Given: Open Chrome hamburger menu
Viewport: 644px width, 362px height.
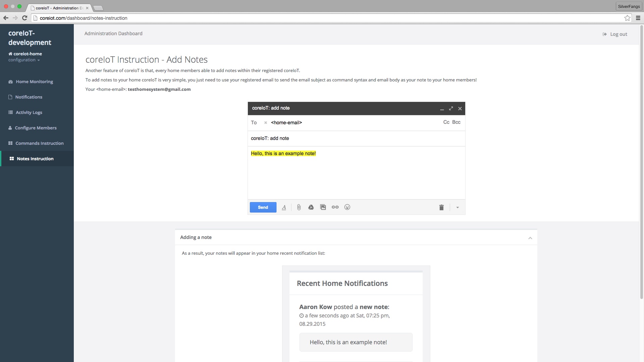Looking at the screenshot, I should 638,18.
